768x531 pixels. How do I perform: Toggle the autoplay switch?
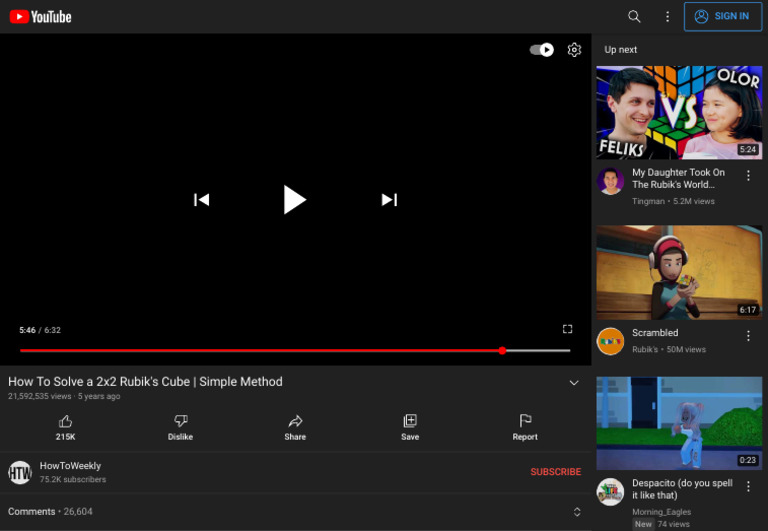(x=542, y=50)
